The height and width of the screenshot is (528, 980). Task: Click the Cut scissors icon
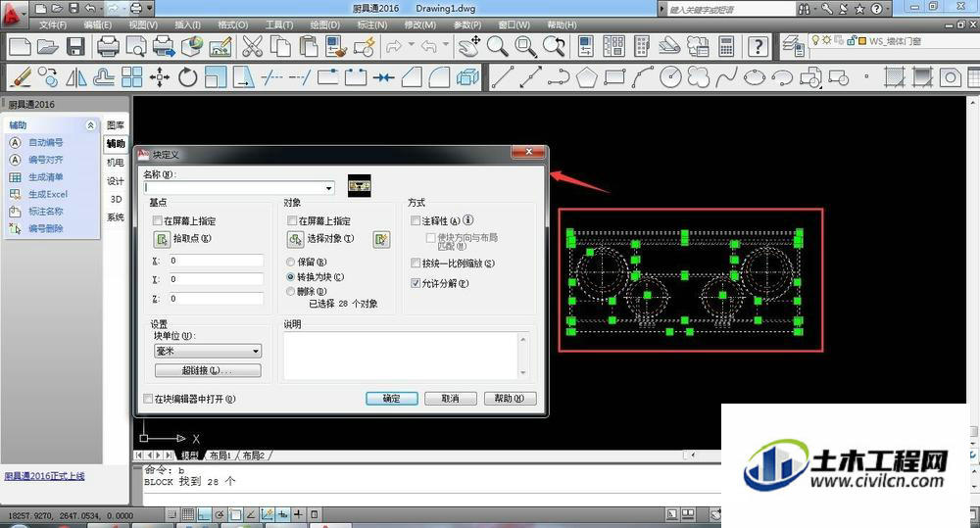[x=252, y=46]
